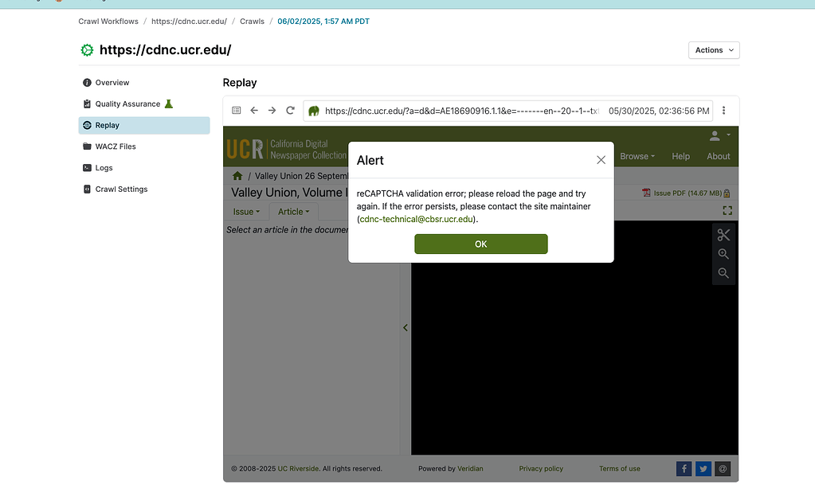The image size is (815, 504).
Task: Select the zoom in tool on the newspaper viewer
Action: [x=723, y=253]
